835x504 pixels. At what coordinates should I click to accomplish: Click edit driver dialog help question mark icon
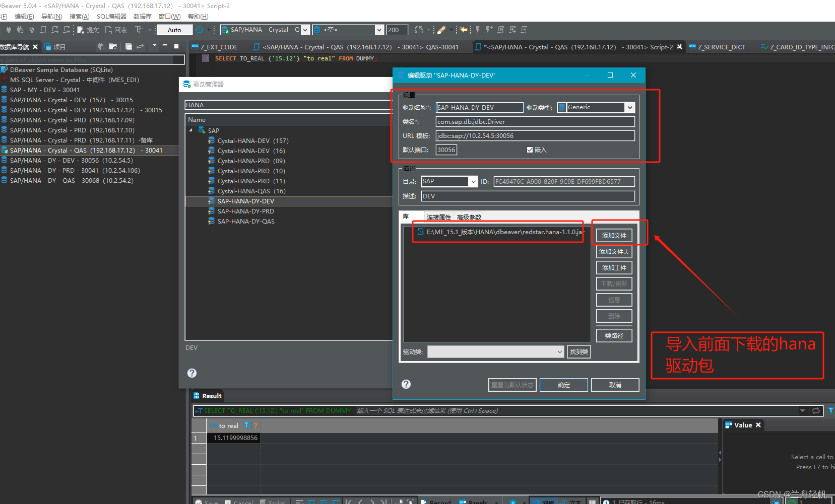pos(406,384)
